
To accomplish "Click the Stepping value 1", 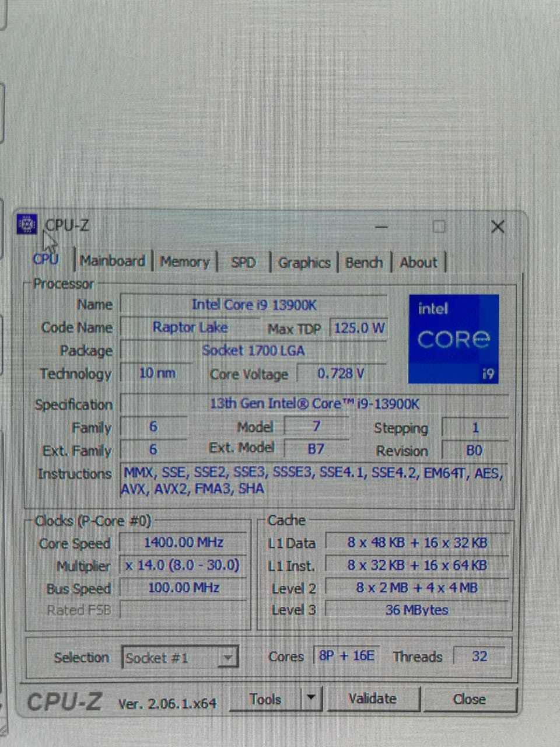I will (475, 428).
